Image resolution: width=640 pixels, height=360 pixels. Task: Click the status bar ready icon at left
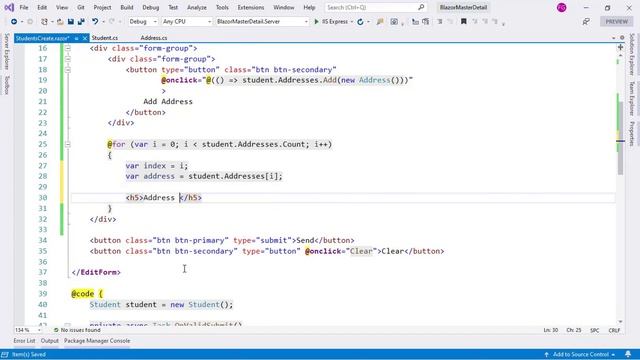point(5,354)
